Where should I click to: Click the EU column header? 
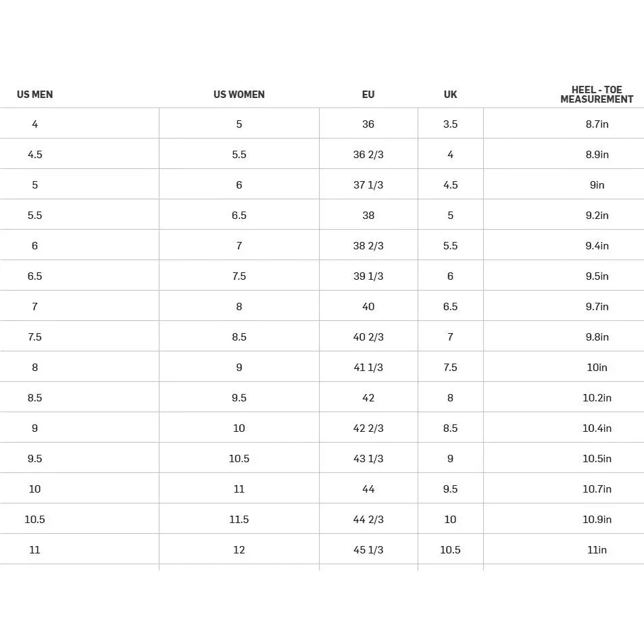[x=368, y=95]
